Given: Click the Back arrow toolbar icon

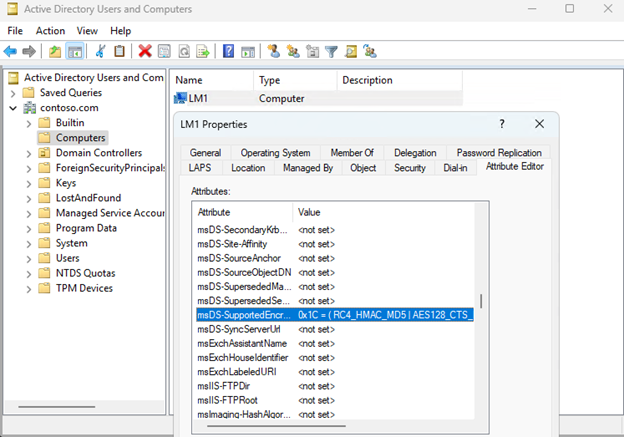Looking at the screenshot, I should (x=10, y=51).
